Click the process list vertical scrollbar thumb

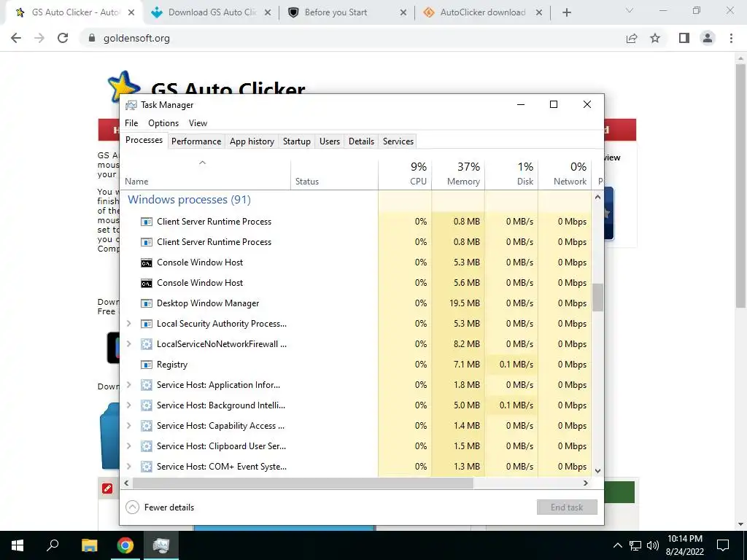tap(598, 297)
